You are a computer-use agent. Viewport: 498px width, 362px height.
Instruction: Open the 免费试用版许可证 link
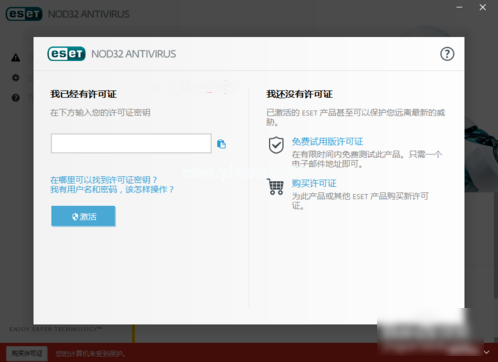[327, 142]
